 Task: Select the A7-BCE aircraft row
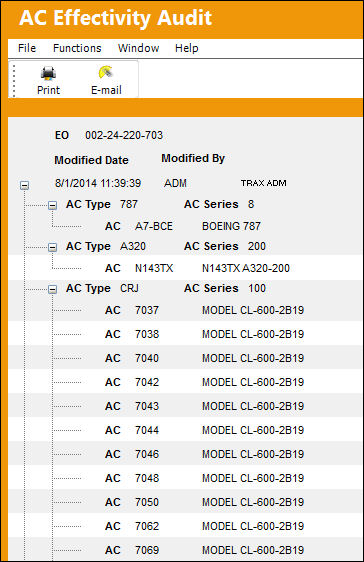point(186,226)
